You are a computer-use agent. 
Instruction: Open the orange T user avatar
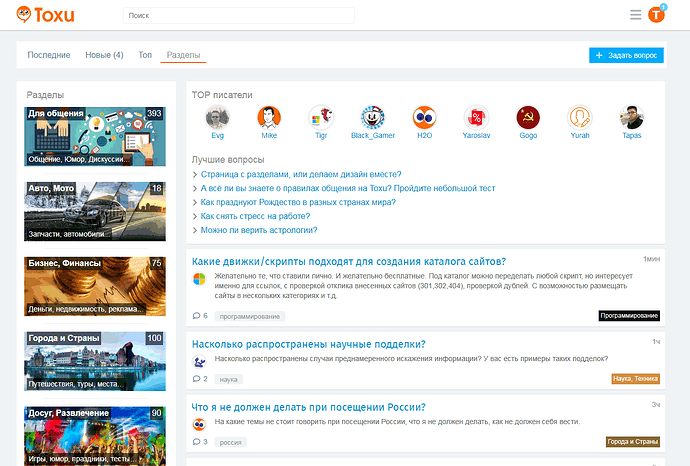(656, 15)
